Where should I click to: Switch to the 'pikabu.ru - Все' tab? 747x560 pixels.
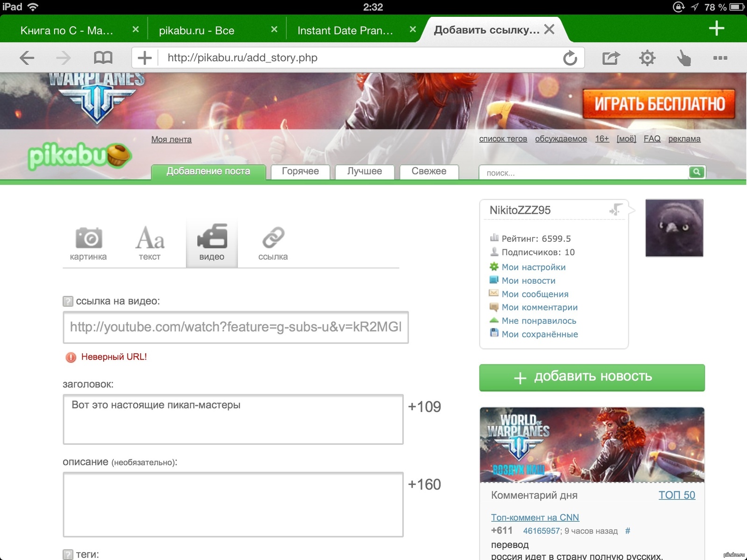[197, 31]
